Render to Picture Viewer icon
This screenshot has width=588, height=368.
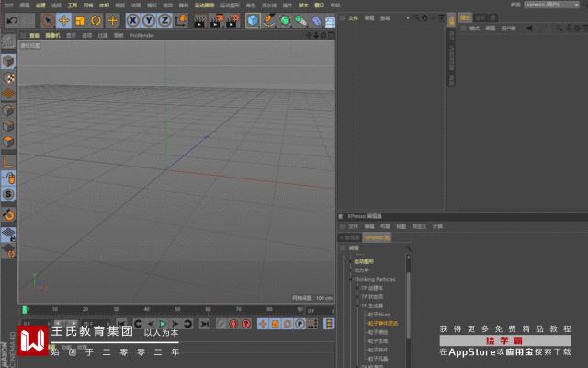click(x=217, y=20)
